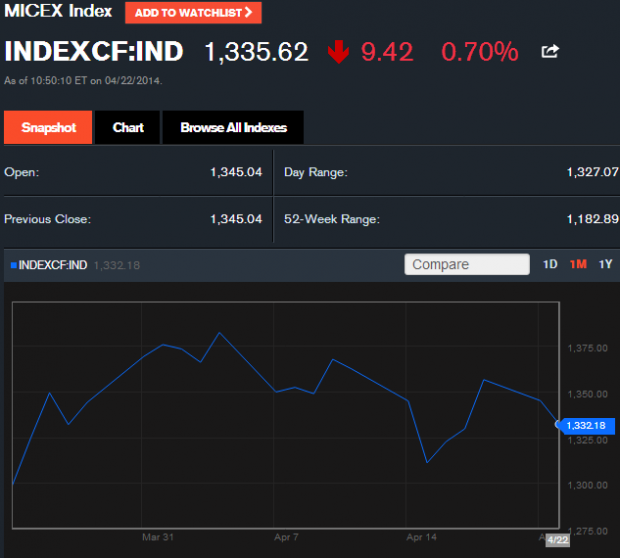Click the blue price marker labeled 1,332.18

(587, 426)
